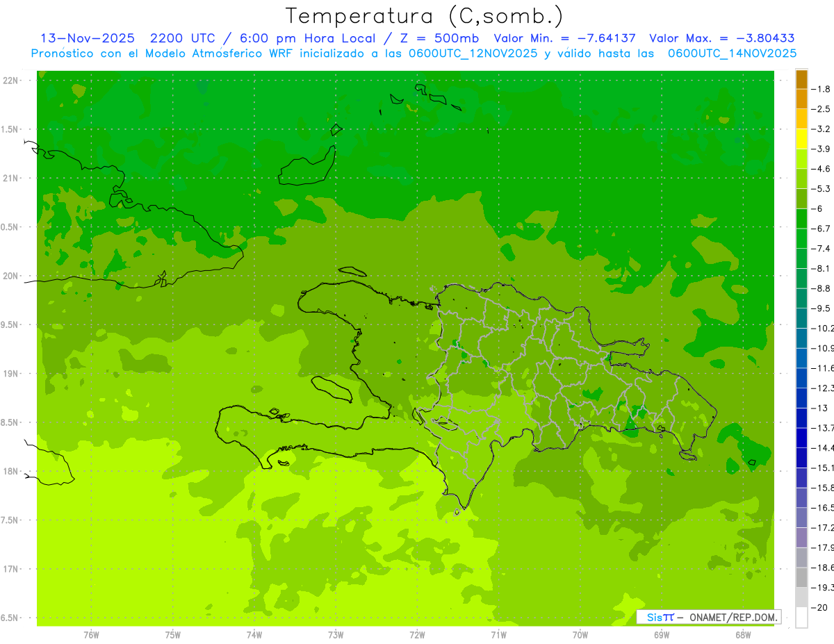Image resolution: width=834 pixels, height=644 pixels.
Task: Click the 22N latitude axis label
Action: point(12,81)
